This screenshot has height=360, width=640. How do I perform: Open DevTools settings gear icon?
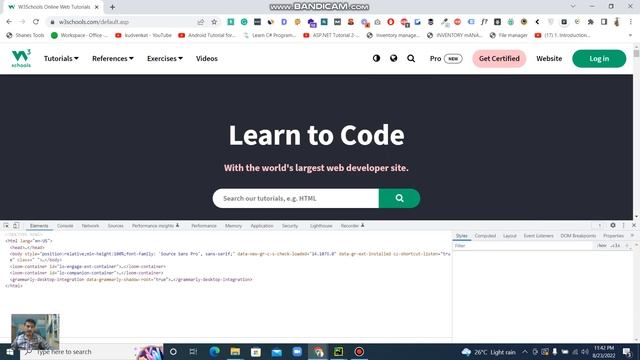(613, 225)
